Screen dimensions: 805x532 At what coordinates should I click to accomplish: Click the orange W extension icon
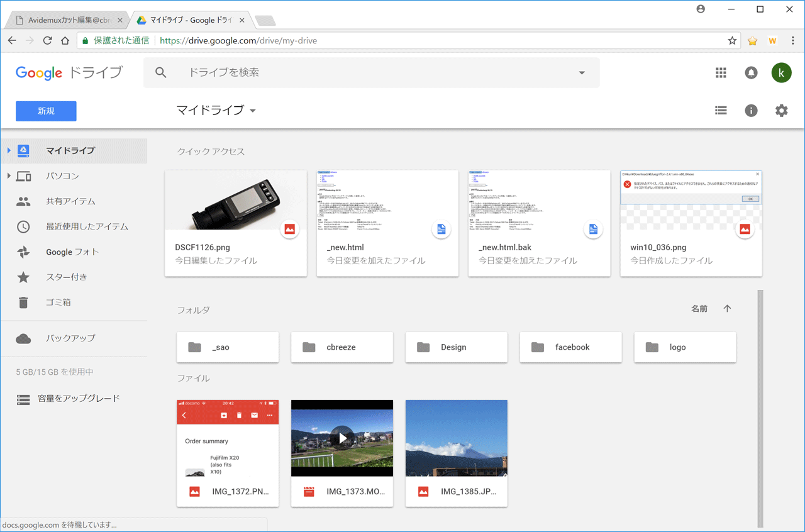[772, 41]
